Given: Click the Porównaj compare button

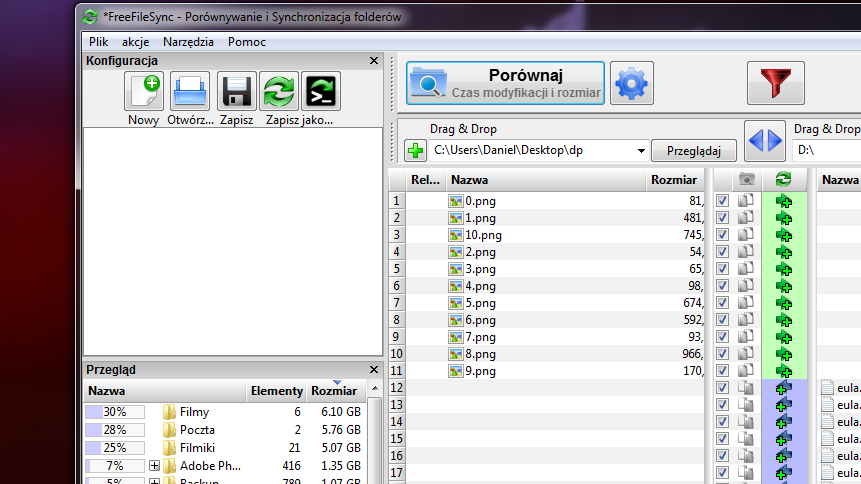Looking at the screenshot, I should [505, 83].
